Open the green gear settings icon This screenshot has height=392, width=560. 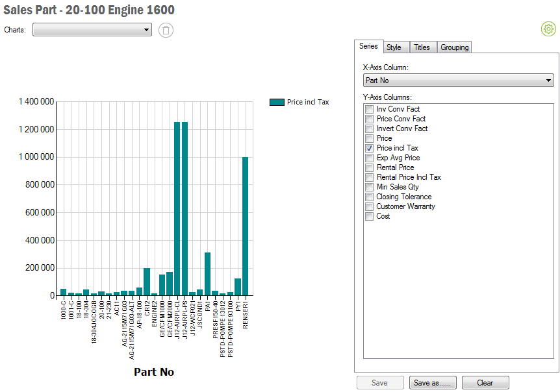pos(548,29)
